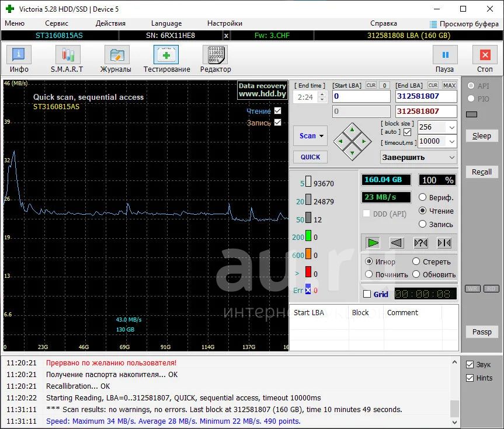The width and height of the screenshot is (504, 429).
Task: Click the green 200 ms block swatch
Action: pos(308,235)
